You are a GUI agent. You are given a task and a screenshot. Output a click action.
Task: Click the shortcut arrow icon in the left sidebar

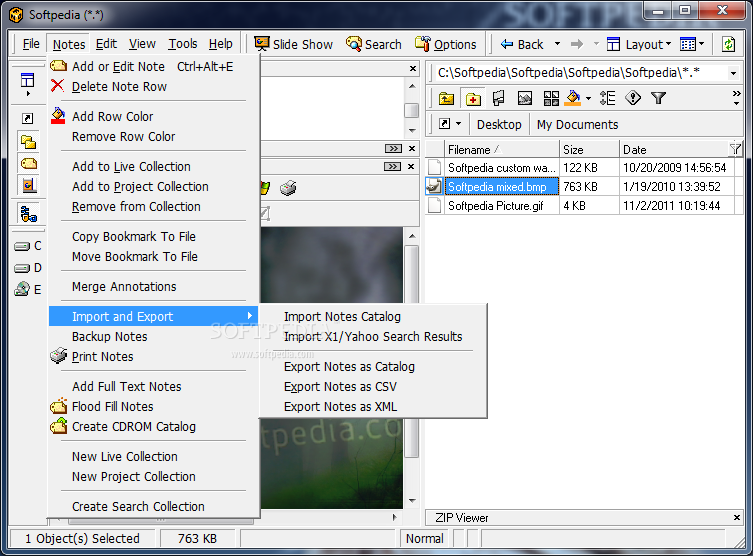pyautogui.click(x=27, y=118)
